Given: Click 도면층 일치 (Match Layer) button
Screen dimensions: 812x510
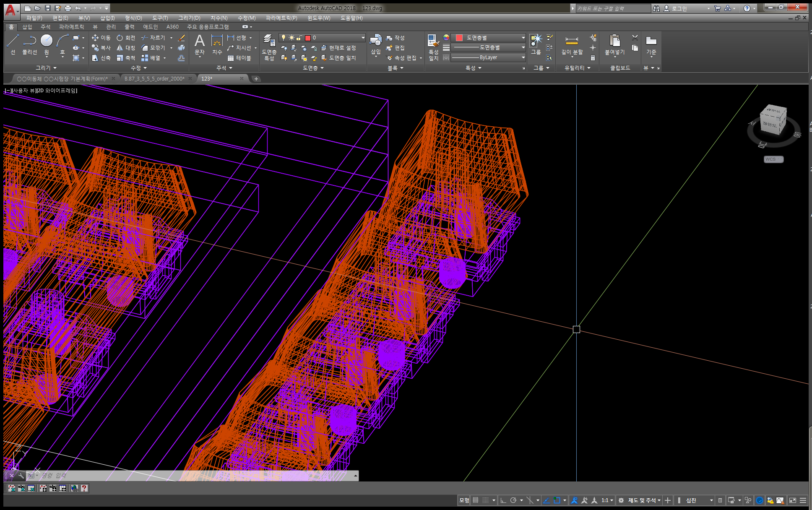Looking at the screenshot, I should 338,58.
